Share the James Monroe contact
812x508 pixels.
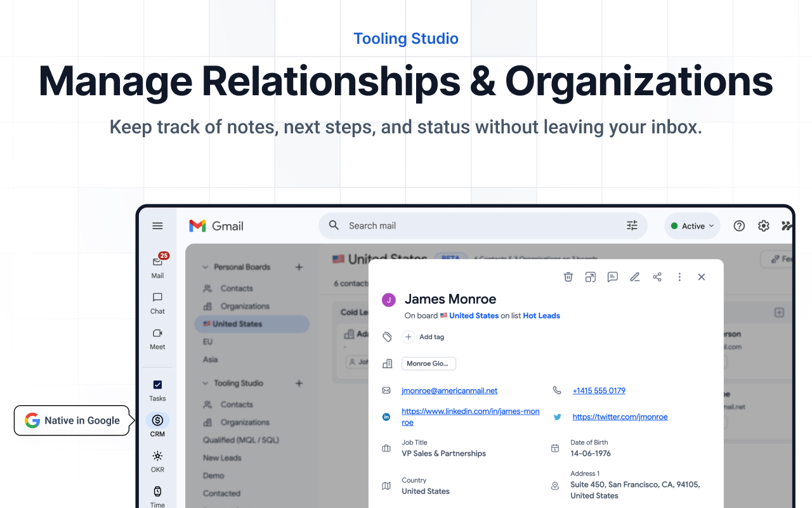click(x=657, y=277)
